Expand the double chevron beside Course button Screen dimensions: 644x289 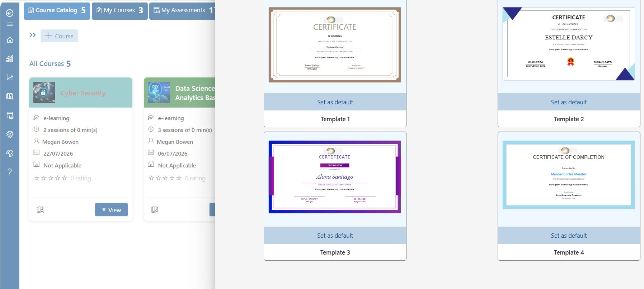pyautogui.click(x=33, y=35)
